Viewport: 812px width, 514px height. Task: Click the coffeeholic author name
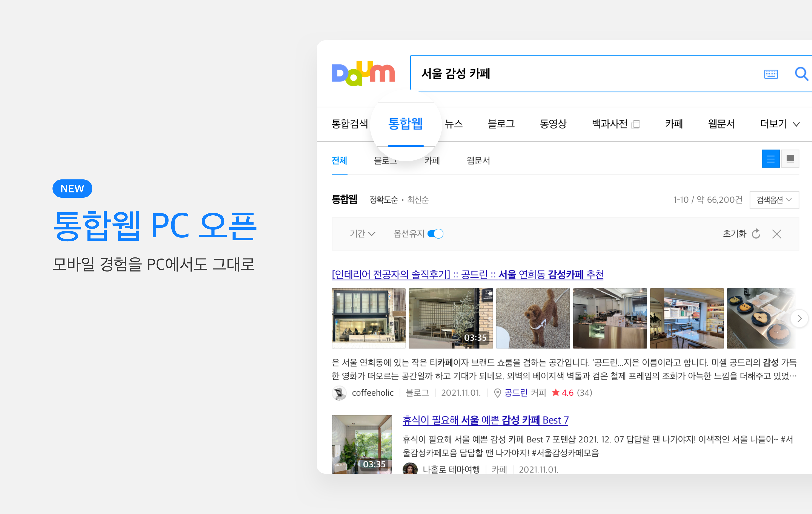(373, 393)
